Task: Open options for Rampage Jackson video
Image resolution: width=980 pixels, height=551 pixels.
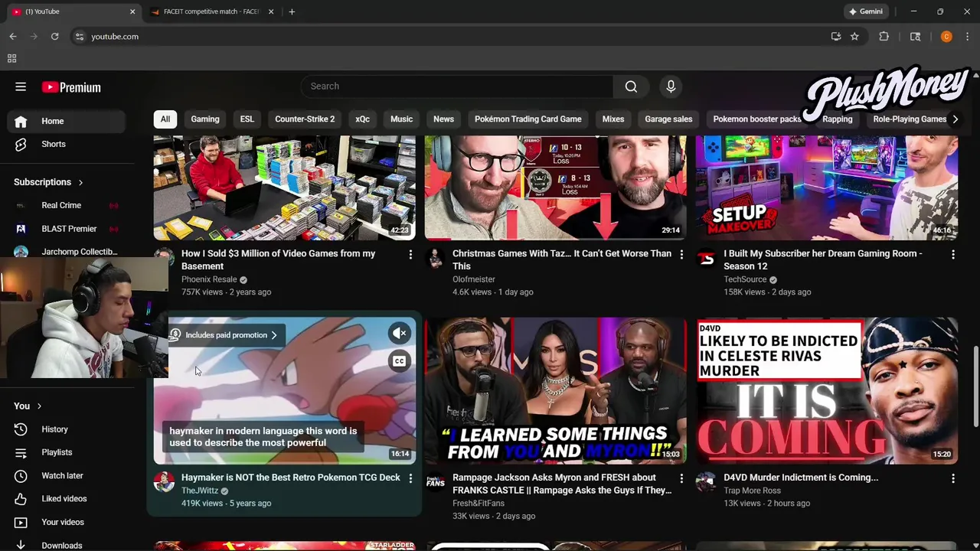Action: [681, 478]
